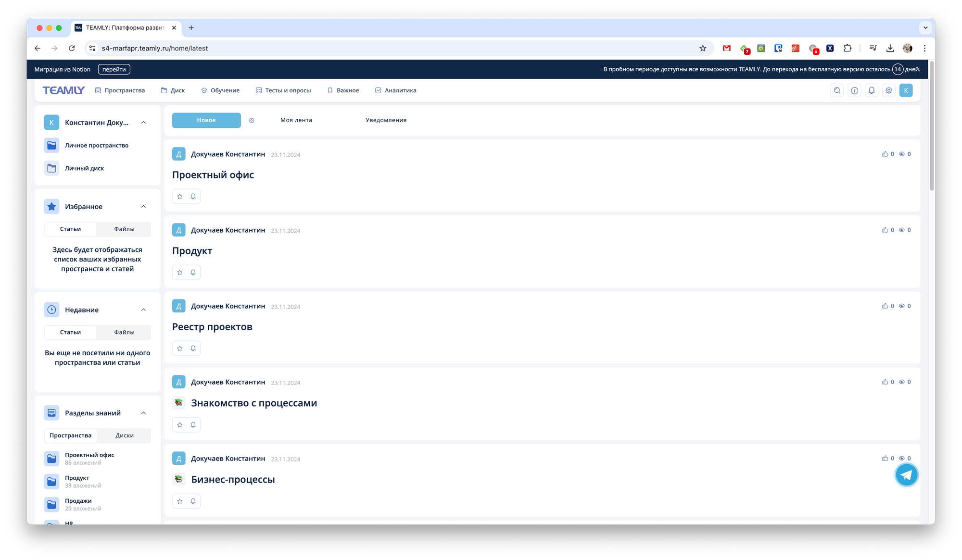Image resolution: width=962 pixels, height=560 pixels.
Task: Click the TEAMLY logo
Action: pos(63,90)
